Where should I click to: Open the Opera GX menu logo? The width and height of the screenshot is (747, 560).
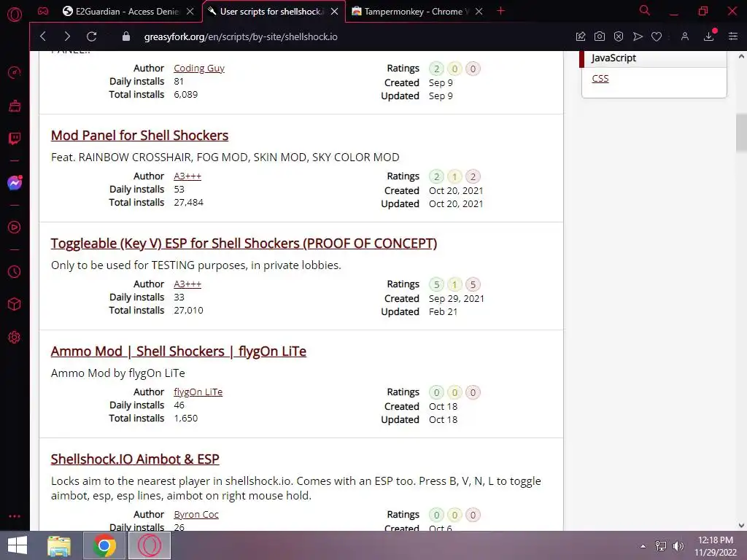[15, 15]
